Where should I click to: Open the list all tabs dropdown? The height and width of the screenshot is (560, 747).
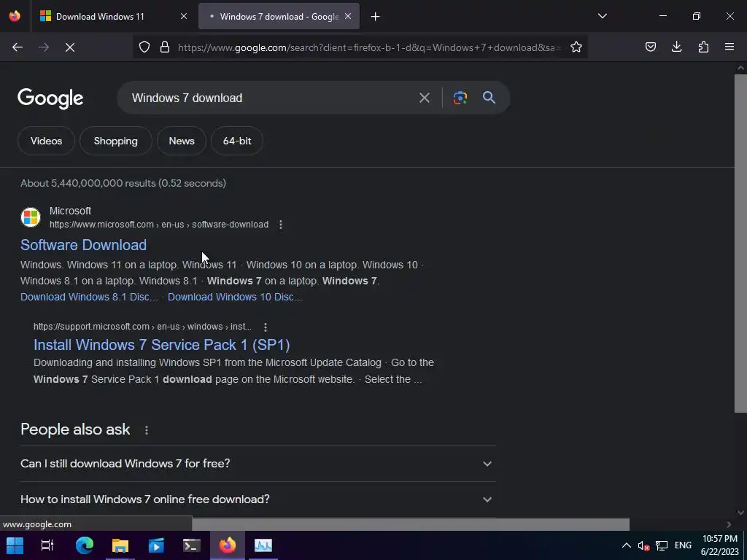(603, 16)
